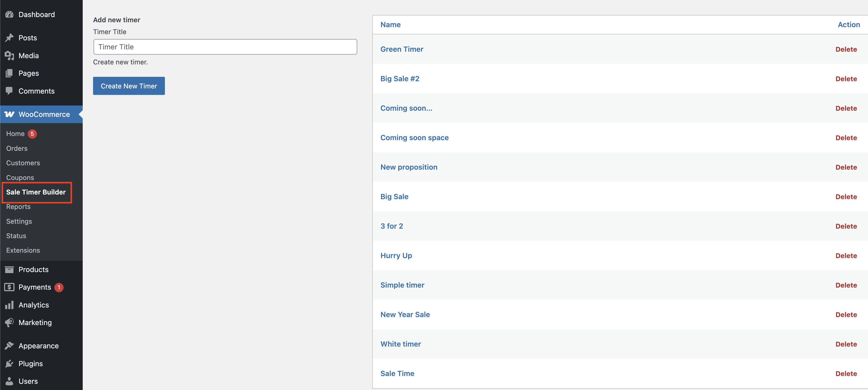Delete the Coming soon space timer
The height and width of the screenshot is (390, 868).
click(x=846, y=138)
